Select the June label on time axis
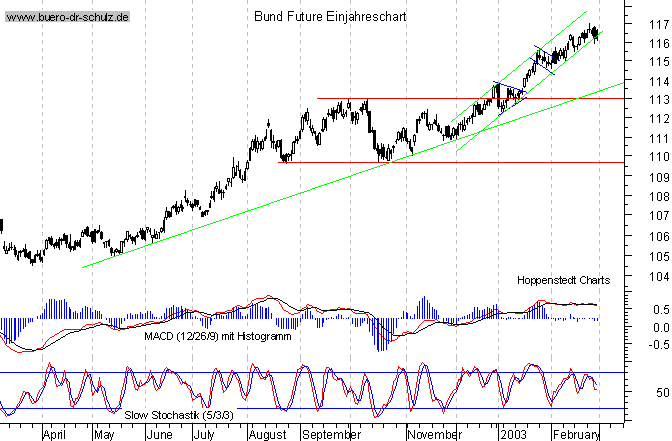 [159, 434]
